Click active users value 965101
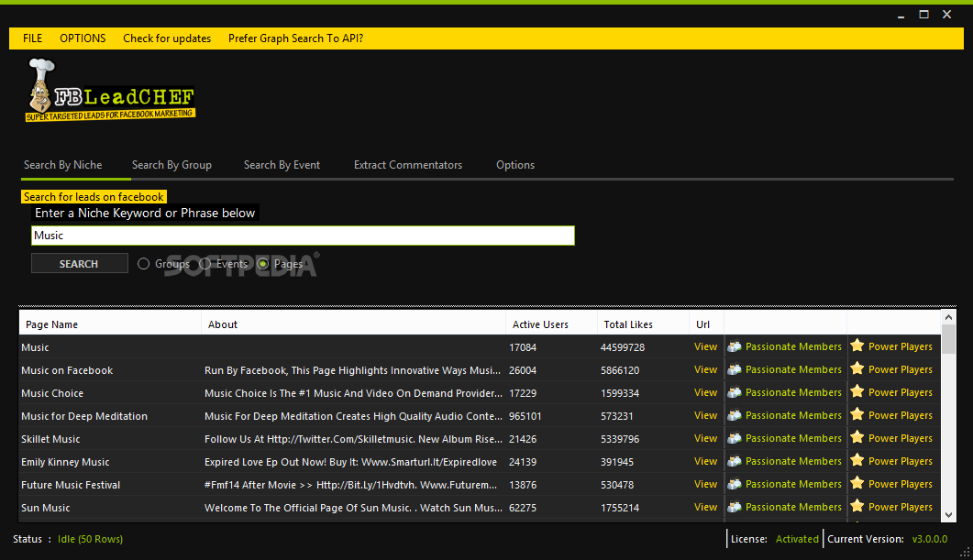Screen dimensions: 973x560 (x=525, y=416)
